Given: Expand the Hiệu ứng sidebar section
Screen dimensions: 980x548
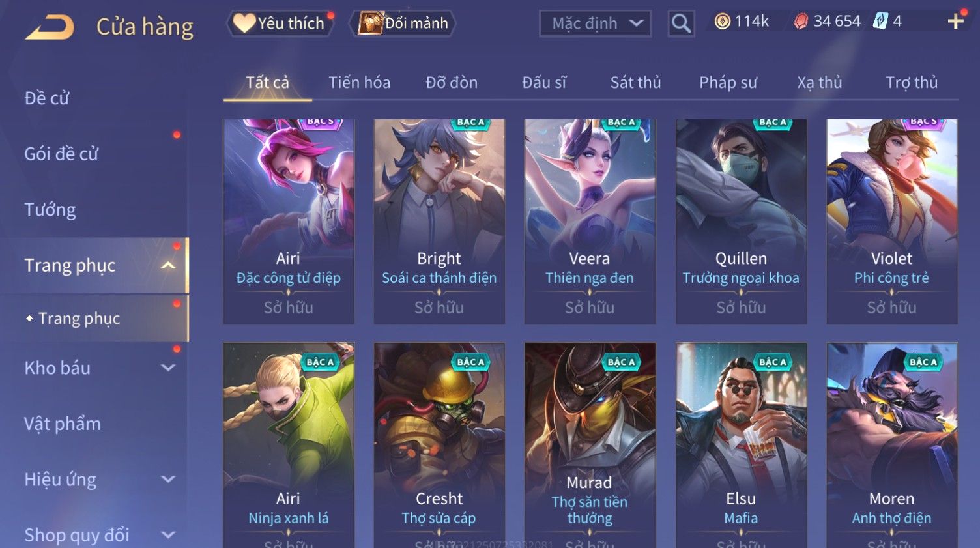Looking at the screenshot, I should (168, 480).
